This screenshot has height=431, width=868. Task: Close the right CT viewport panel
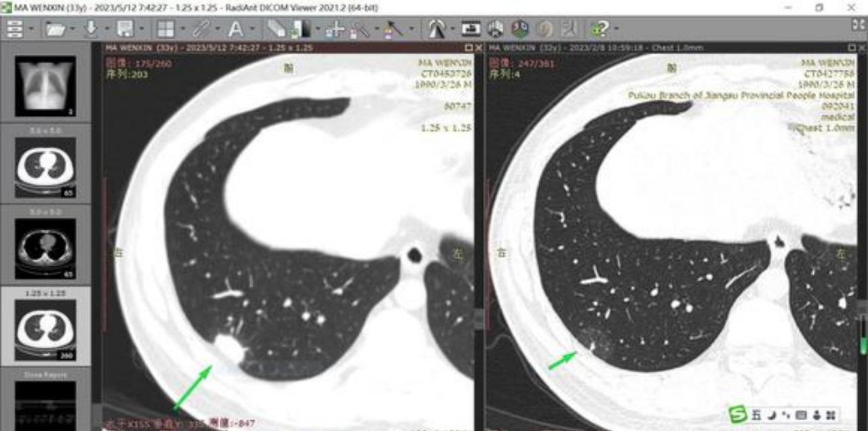coord(863,48)
